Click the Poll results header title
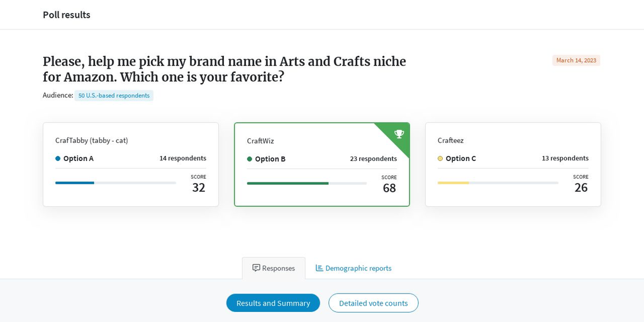Screen dimensions: 644x322 [67, 14]
